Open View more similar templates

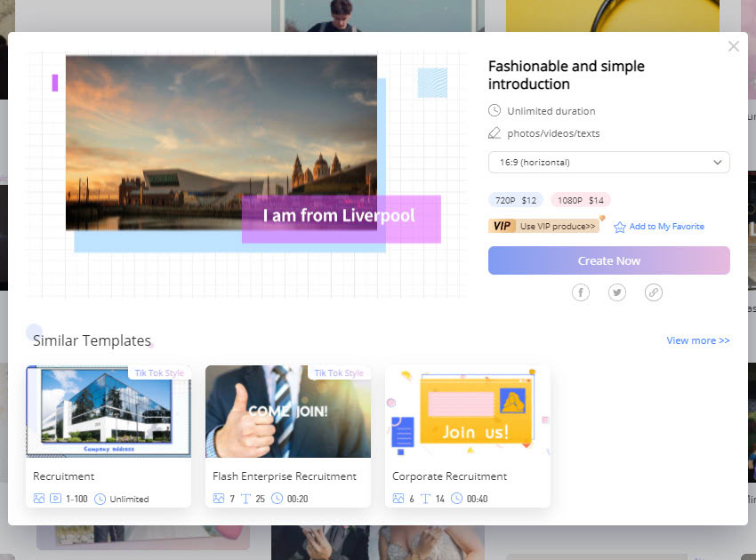click(698, 340)
